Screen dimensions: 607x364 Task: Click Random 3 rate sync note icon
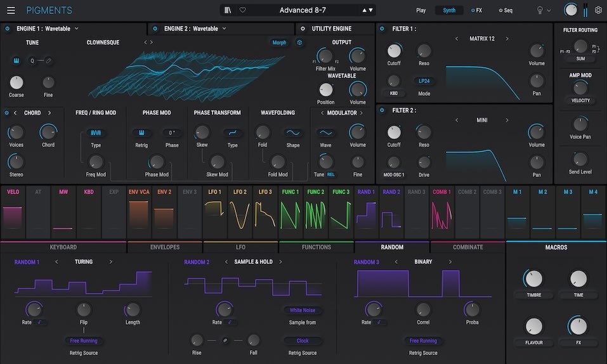pos(379,322)
